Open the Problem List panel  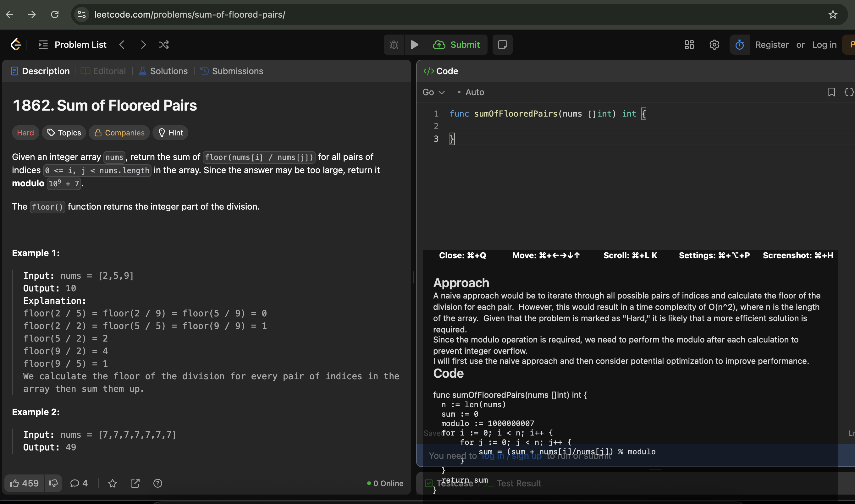pyautogui.click(x=73, y=45)
